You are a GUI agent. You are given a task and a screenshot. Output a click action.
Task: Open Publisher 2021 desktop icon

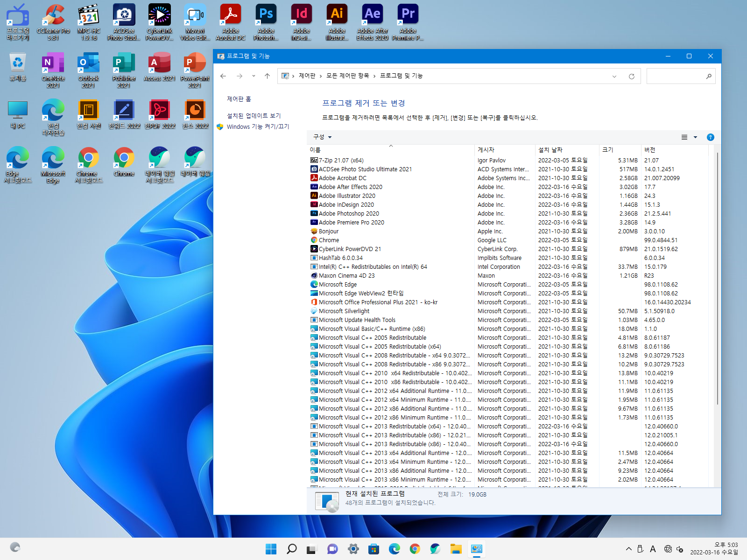pos(124,70)
